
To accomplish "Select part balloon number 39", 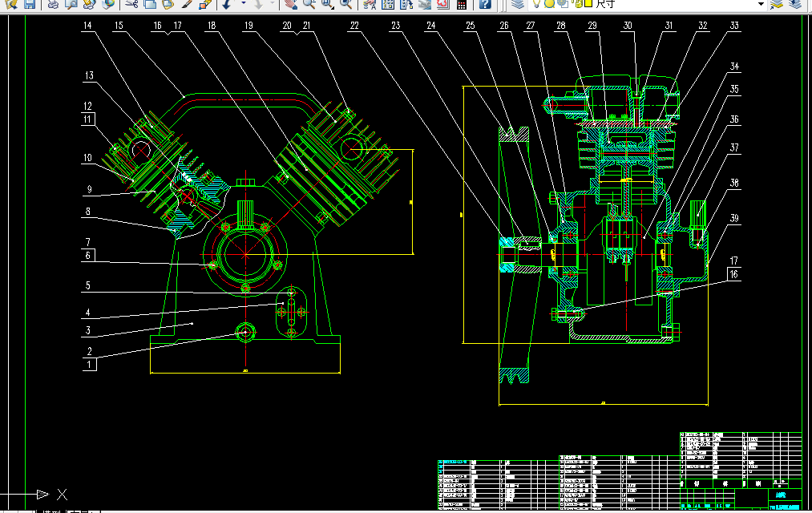I will 733,218.
